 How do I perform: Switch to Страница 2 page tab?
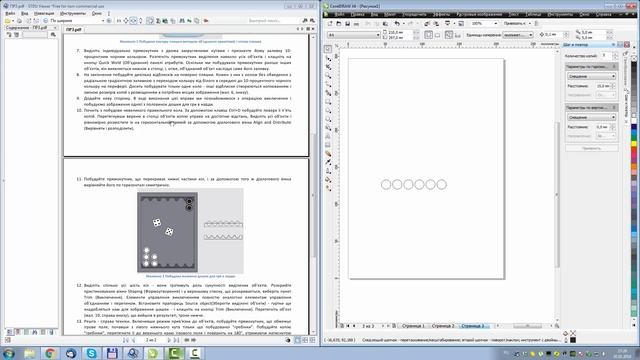[443, 326]
